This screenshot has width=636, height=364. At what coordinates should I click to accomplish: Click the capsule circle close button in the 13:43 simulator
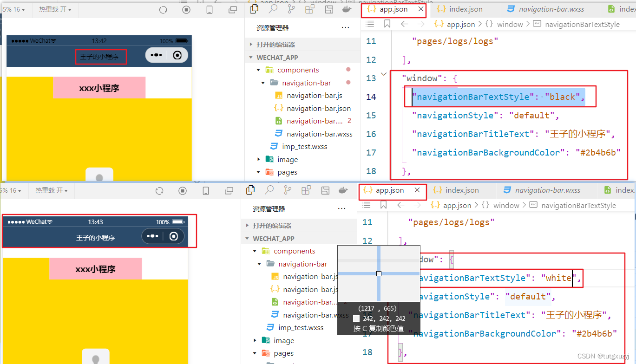tap(173, 236)
